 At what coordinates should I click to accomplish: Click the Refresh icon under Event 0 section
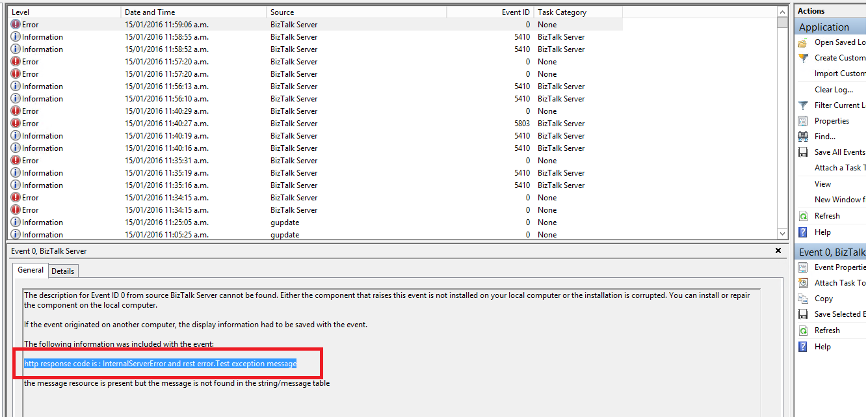click(803, 330)
